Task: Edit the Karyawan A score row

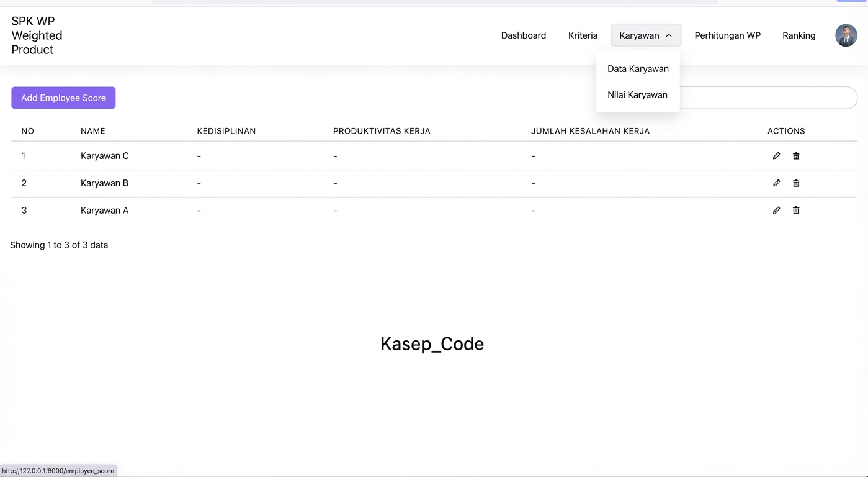Action: click(x=776, y=211)
